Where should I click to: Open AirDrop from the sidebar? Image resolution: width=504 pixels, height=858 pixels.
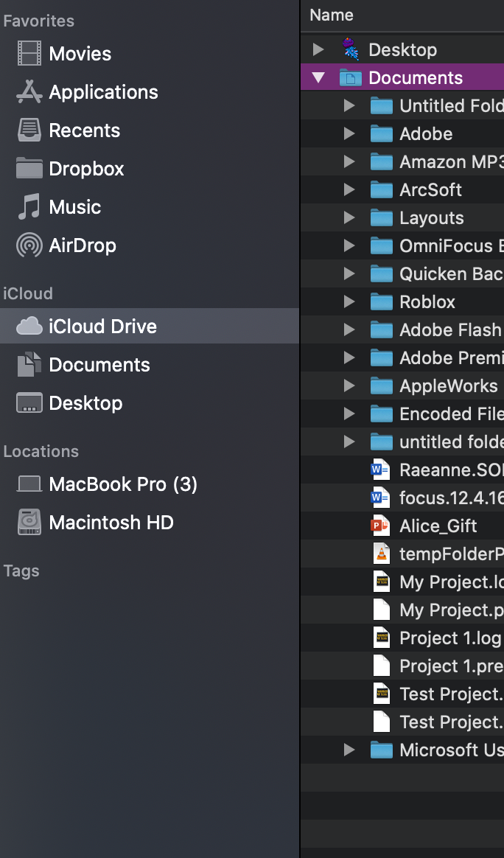tap(82, 245)
